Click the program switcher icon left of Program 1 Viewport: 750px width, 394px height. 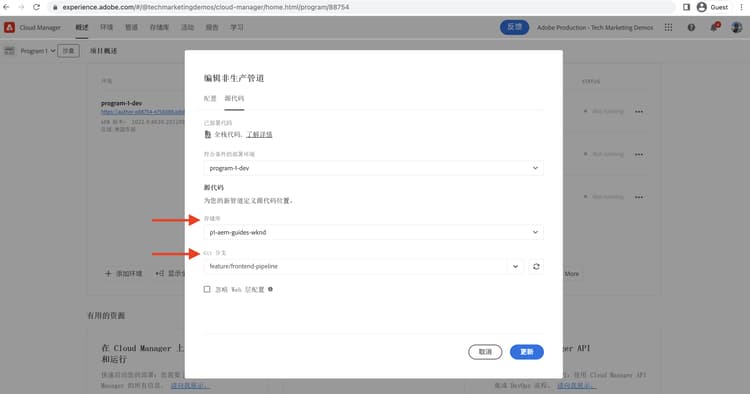[x=10, y=51]
